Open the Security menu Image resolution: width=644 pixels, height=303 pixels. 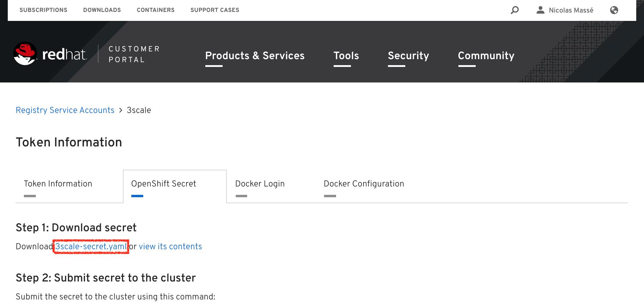coord(408,56)
